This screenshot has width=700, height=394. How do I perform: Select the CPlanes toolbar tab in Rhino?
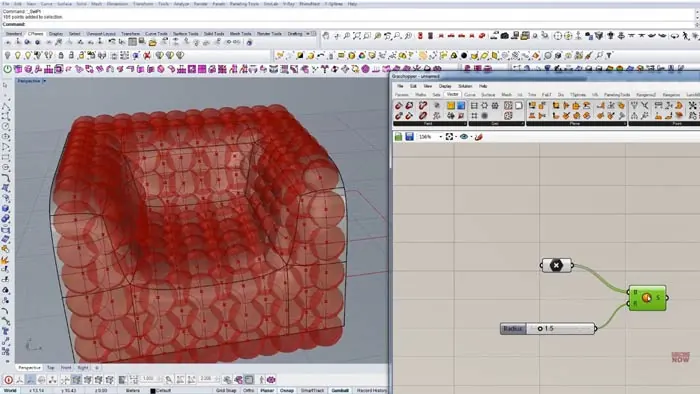pos(35,33)
